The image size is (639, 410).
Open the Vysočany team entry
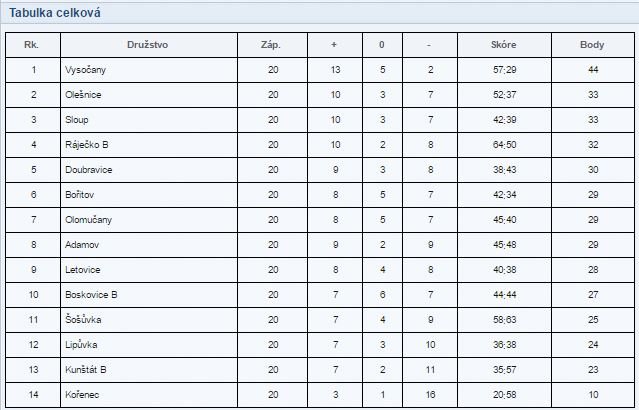(x=85, y=70)
